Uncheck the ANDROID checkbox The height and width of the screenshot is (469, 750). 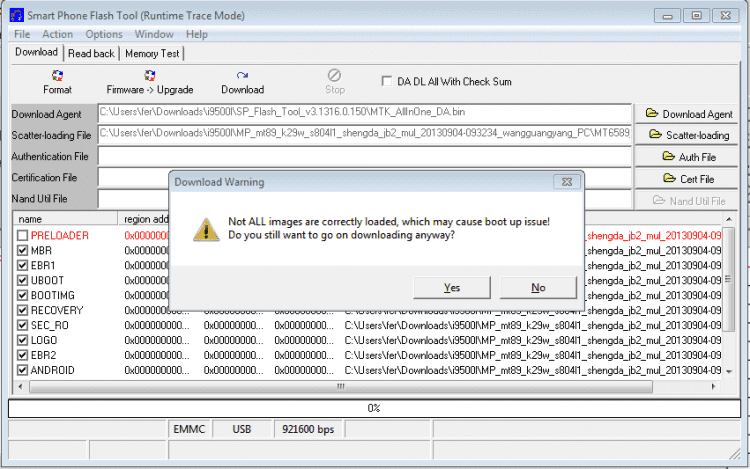[22, 370]
